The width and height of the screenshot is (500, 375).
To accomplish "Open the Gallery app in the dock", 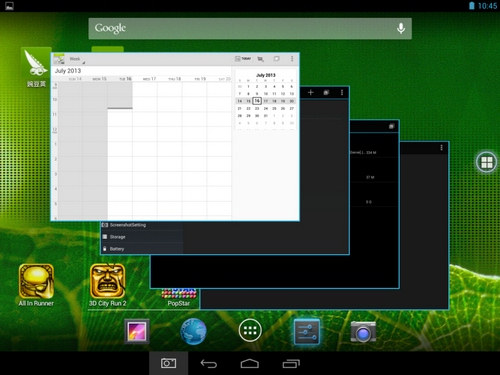I will (x=137, y=331).
